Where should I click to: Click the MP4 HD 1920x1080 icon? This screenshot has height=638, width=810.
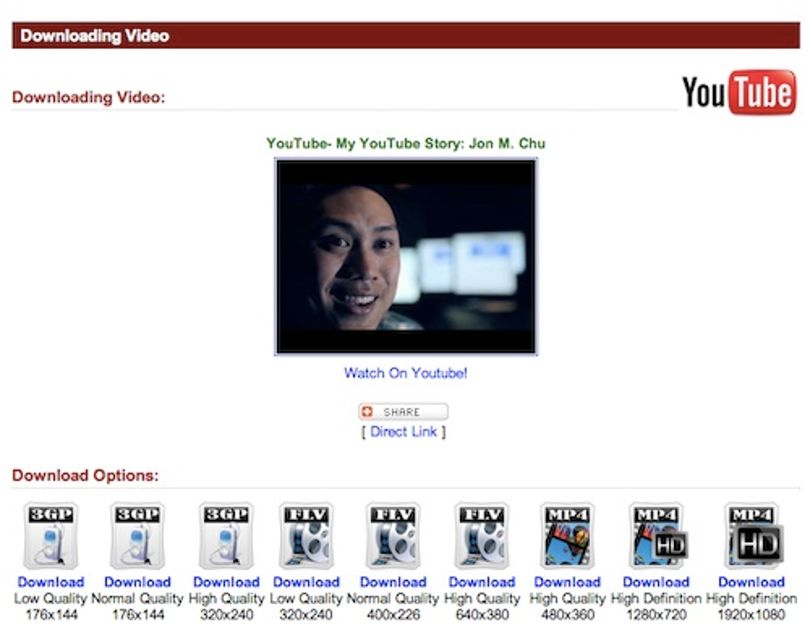click(x=753, y=536)
